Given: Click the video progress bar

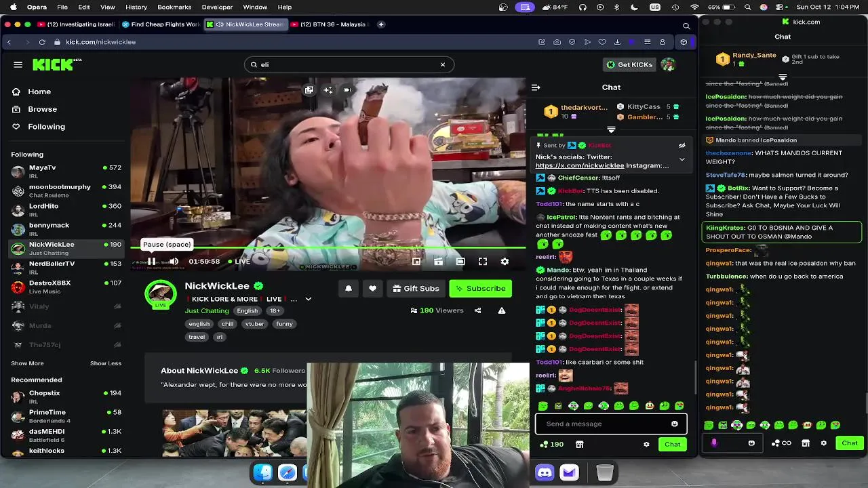Looking at the screenshot, I should click(328, 247).
